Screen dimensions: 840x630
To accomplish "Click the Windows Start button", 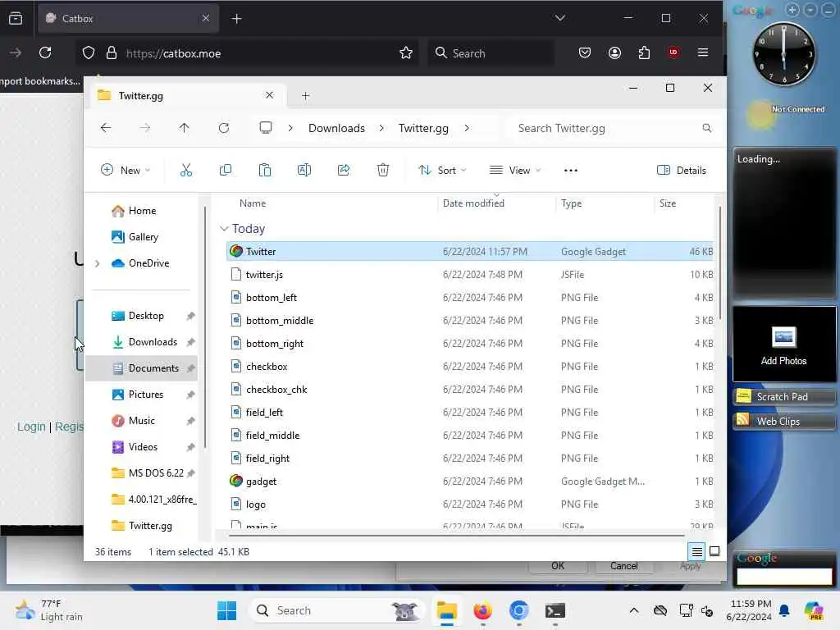I will coord(226,610).
